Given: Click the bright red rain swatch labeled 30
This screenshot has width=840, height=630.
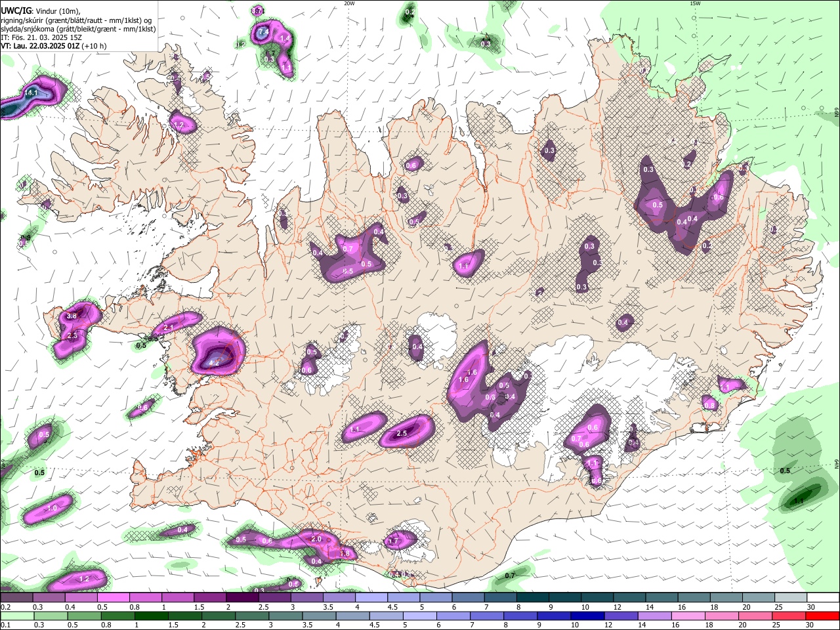Looking at the screenshot, I should pos(822,616).
